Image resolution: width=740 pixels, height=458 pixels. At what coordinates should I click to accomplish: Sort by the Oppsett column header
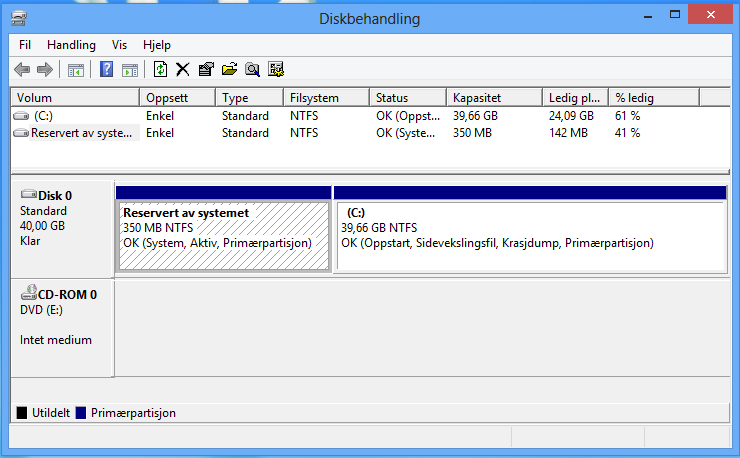[x=178, y=98]
